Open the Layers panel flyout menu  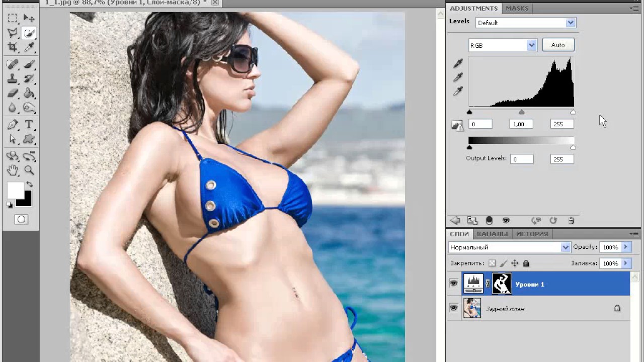(635, 234)
